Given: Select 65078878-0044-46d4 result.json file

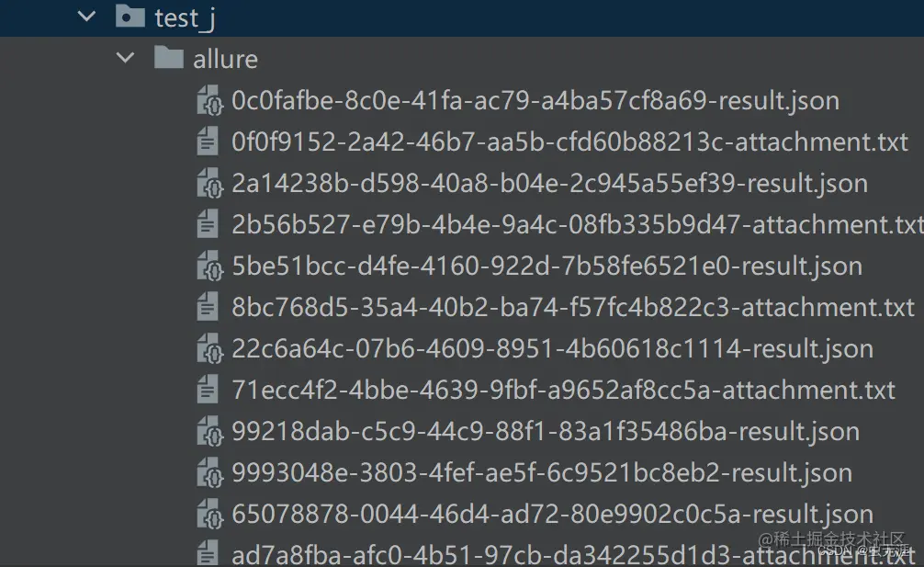Looking at the screenshot, I should tap(552, 514).
